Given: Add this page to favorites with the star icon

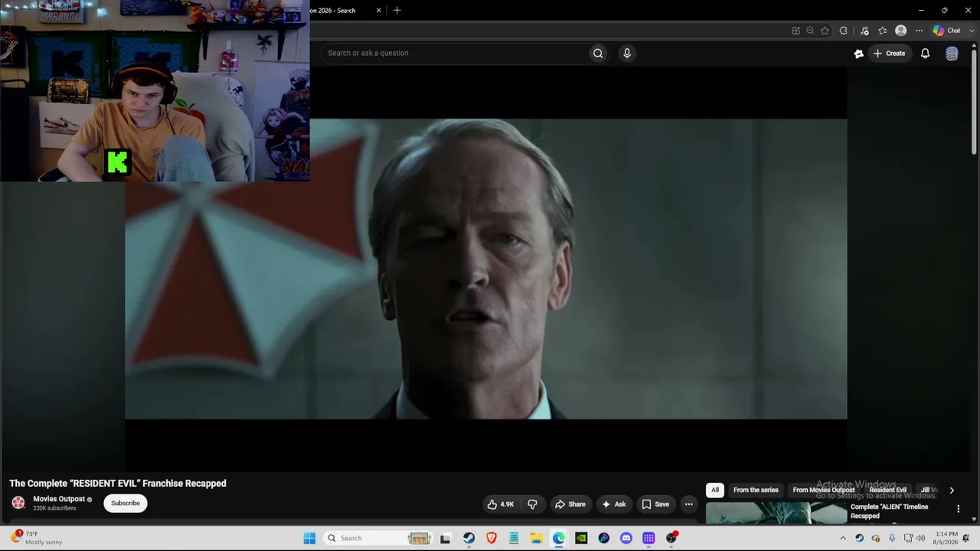Looking at the screenshot, I should [825, 31].
